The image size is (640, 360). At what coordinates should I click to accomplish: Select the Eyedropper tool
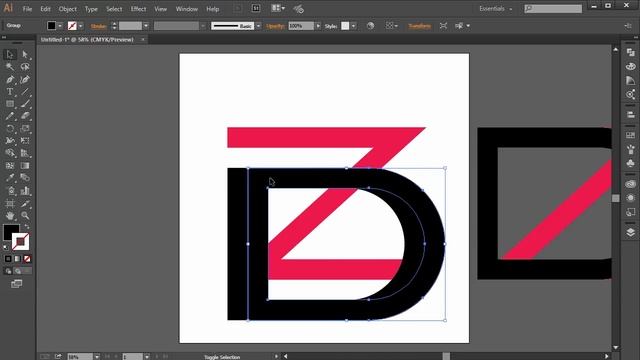(x=10, y=178)
